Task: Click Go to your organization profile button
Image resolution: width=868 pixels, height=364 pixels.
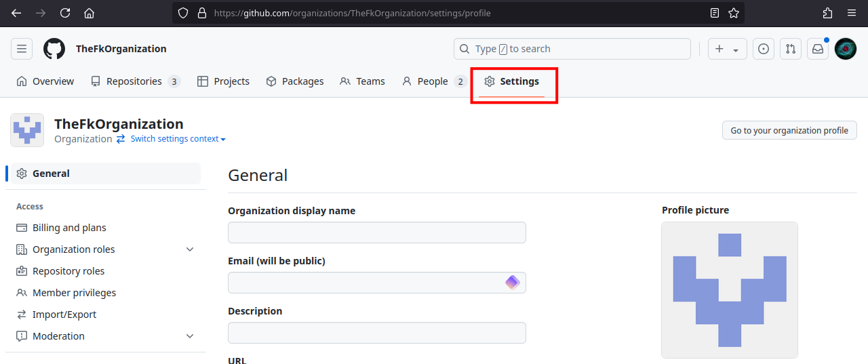Action: click(x=789, y=130)
